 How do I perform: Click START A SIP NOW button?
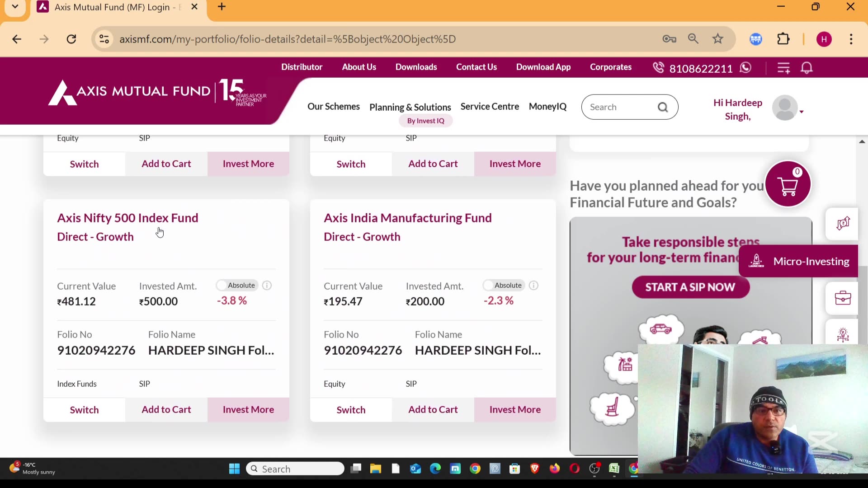[x=689, y=287]
